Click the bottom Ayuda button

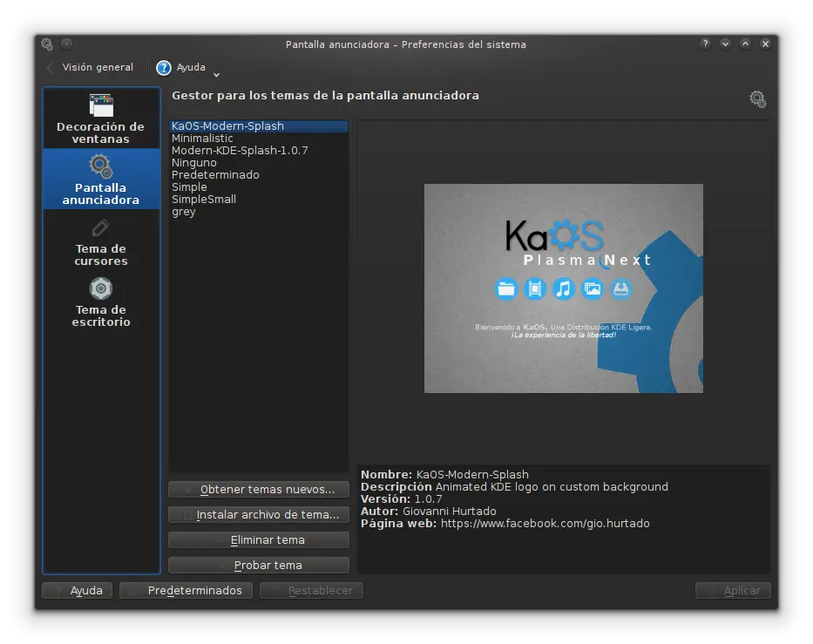click(x=78, y=591)
